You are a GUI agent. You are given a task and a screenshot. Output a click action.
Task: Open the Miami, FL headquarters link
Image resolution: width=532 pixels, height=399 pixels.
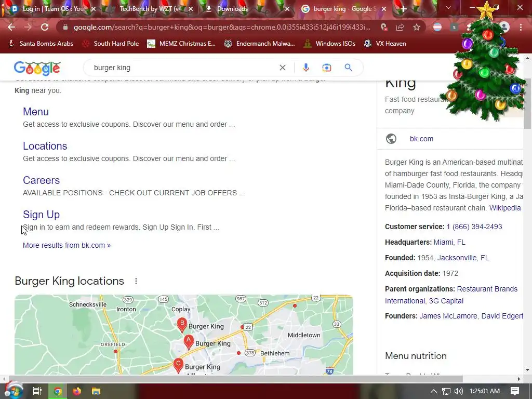point(449,242)
